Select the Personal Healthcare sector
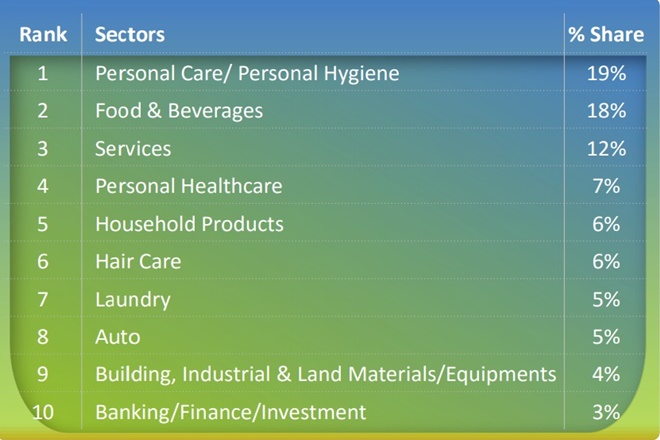This screenshot has height=440, width=660. click(x=189, y=186)
